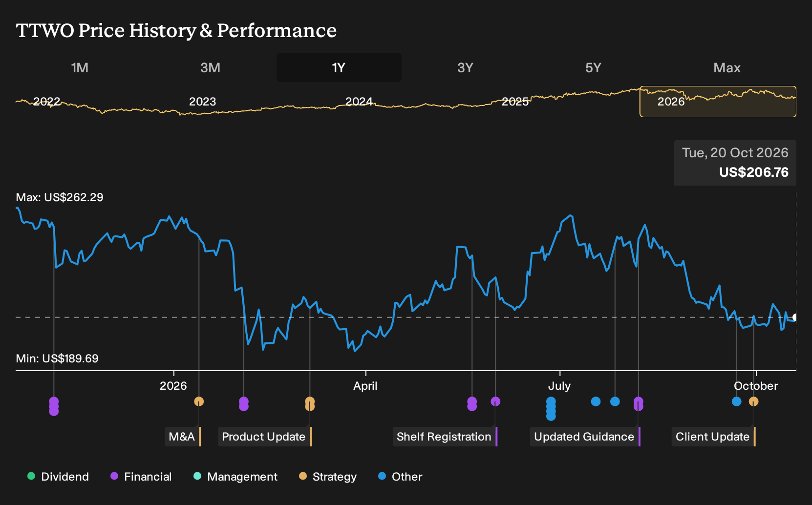Screen dimensions: 812x505
Task: Open the M&A event label
Action: pyautogui.click(x=183, y=437)
